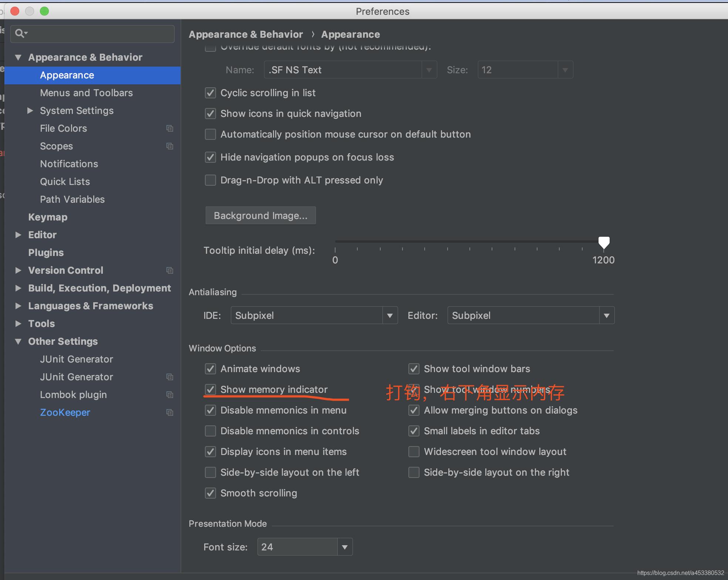The width and height of the screenshot is (728, 580).
Task: Uncheck Smooth scrolling option
Action: click(210, 493)
